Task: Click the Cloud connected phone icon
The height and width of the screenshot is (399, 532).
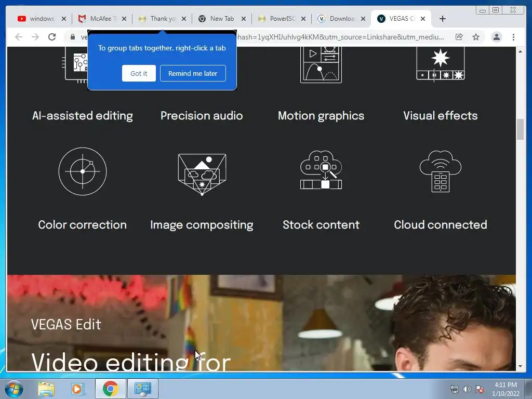Action: pyautogui.click(x=441, y=171)
